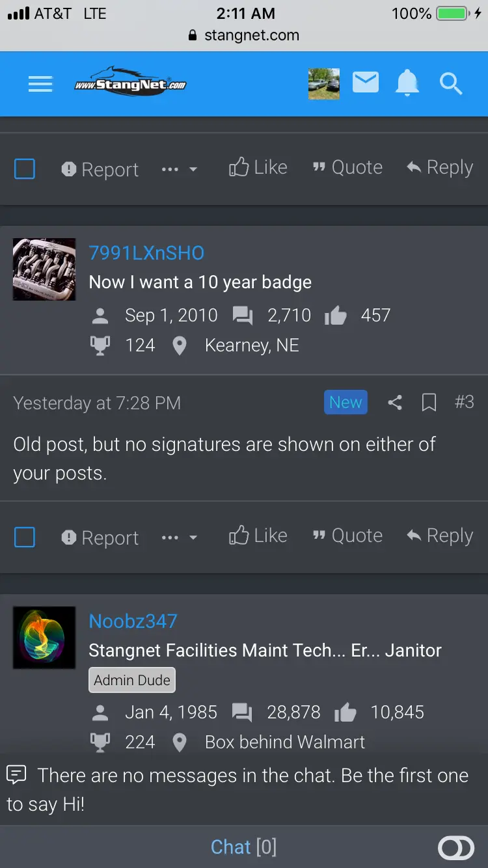Viewport: 488px width, 868px height.
Task: Open your profile avatar in the header
Action: [324, 84]
